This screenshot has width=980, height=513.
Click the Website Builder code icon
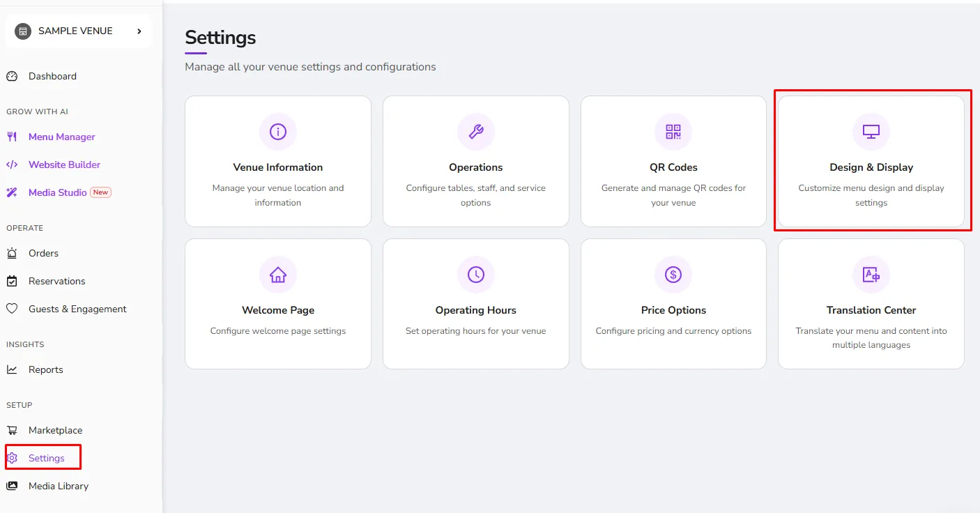pos(12,164)
